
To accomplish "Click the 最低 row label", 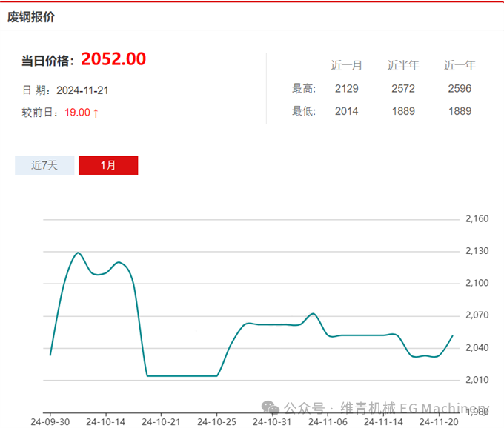I will point(304,111).
